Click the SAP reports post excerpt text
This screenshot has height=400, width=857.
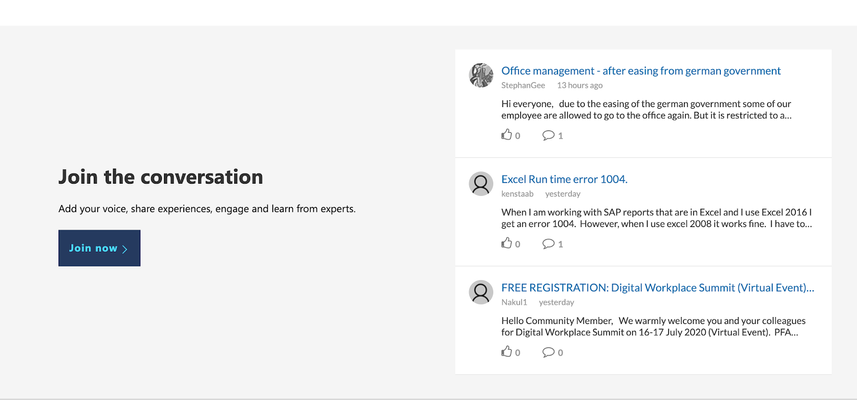coord(657,218)
